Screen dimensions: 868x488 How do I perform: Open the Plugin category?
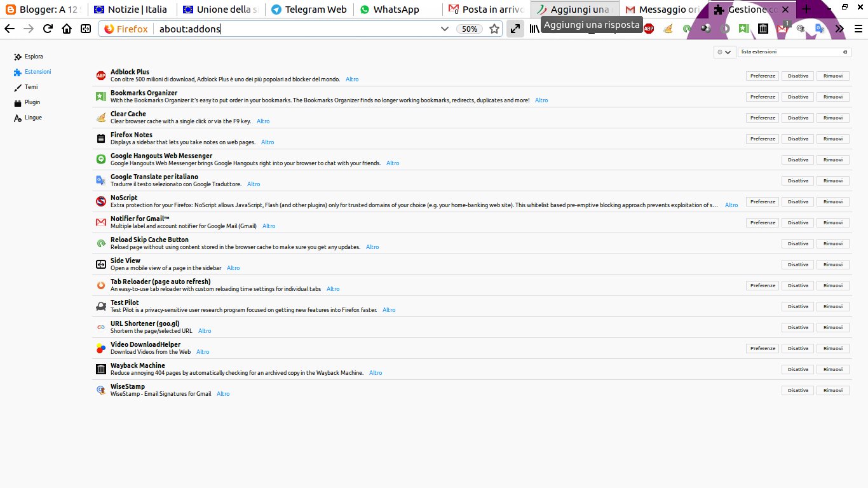(x=27, y=102)
